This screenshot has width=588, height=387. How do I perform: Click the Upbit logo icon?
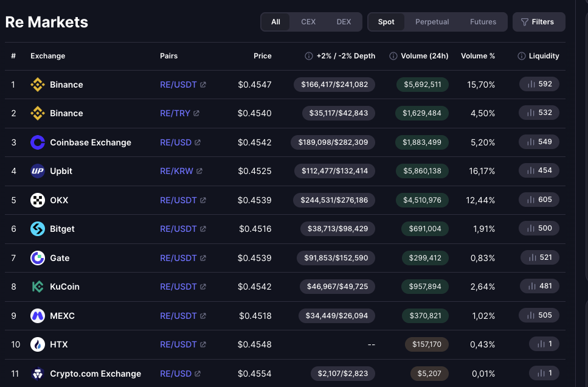38,171
